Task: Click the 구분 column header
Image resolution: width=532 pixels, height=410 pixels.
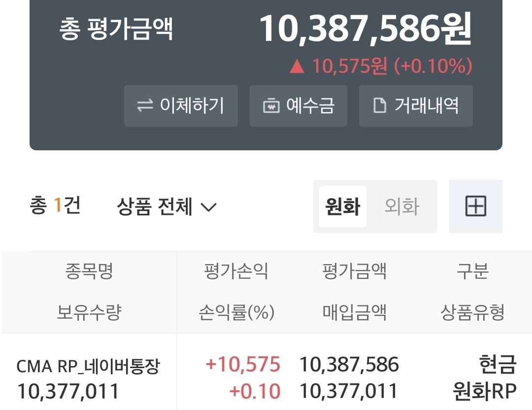Action: coord(472,271)
